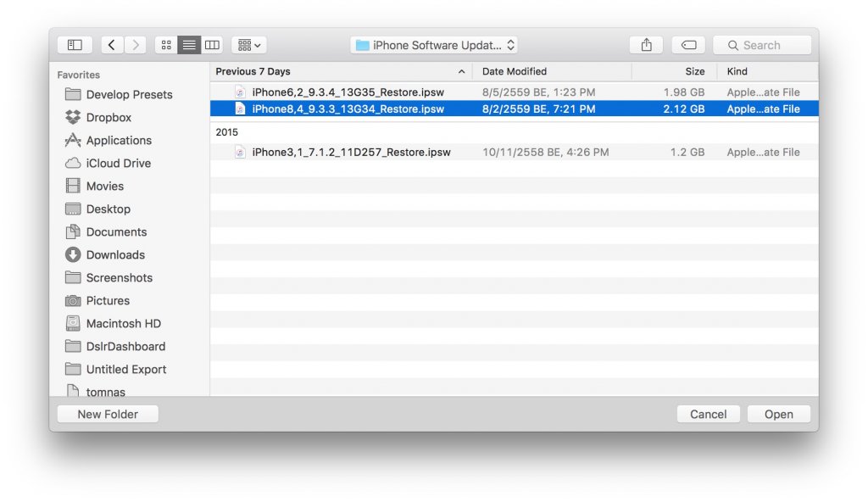This screenshot has height=502, width=868.
Task: Click inside the Search field
Action: pos(761,44)
